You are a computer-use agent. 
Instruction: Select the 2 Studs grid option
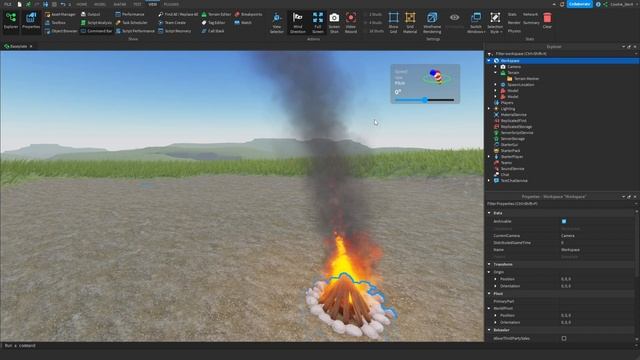[x=373, y=14]
